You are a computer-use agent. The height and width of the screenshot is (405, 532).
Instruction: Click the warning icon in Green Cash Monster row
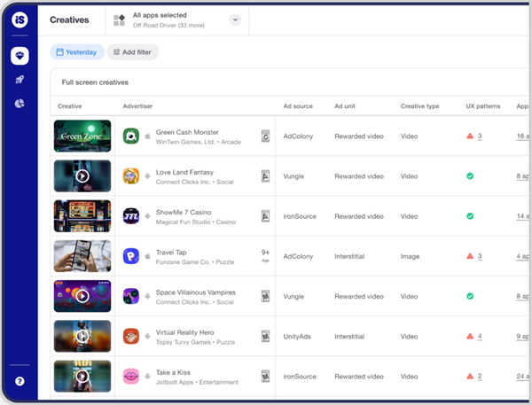470,136
